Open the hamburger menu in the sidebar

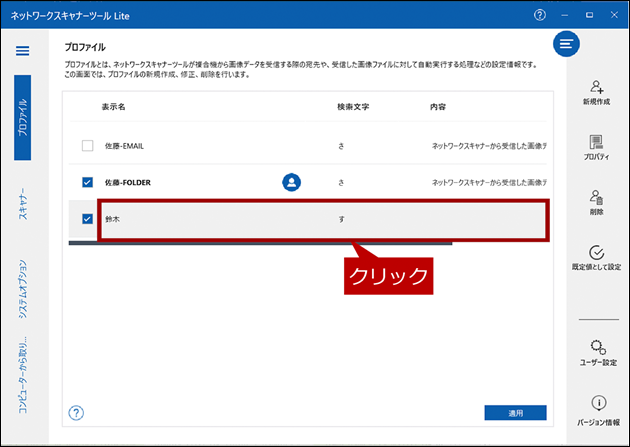click(x=22, y=51)
